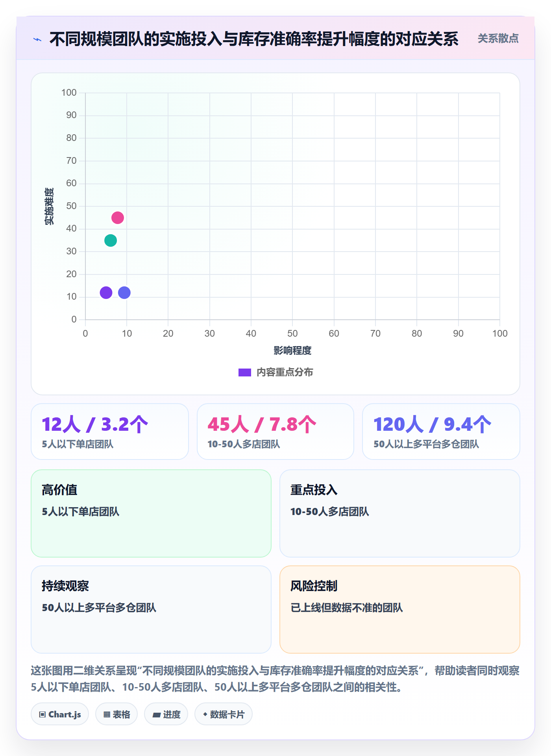Click 已上线但数据不准的团队 in the 风险控制 card
The image size is (551, 756).
click(347, 608)
